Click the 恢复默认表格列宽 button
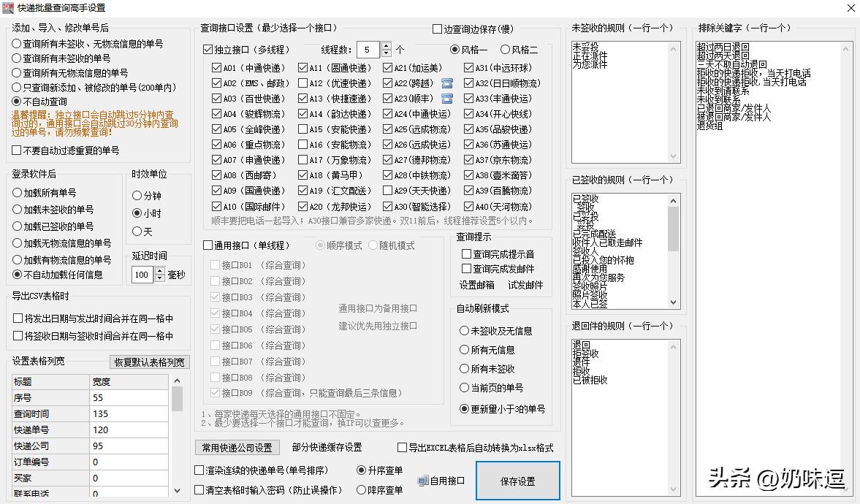 [x=149, y=362]
